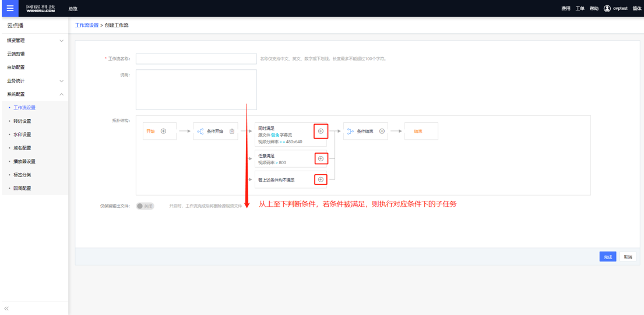Open the hamburger menu at top left
The image size is (644, 315).
point(10,8)
